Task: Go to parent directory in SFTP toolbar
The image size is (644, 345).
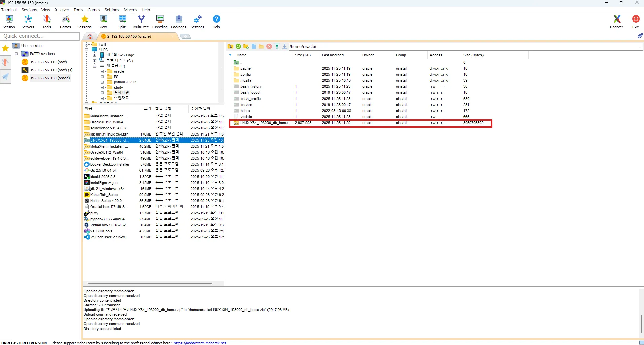Action: [230, 46]
